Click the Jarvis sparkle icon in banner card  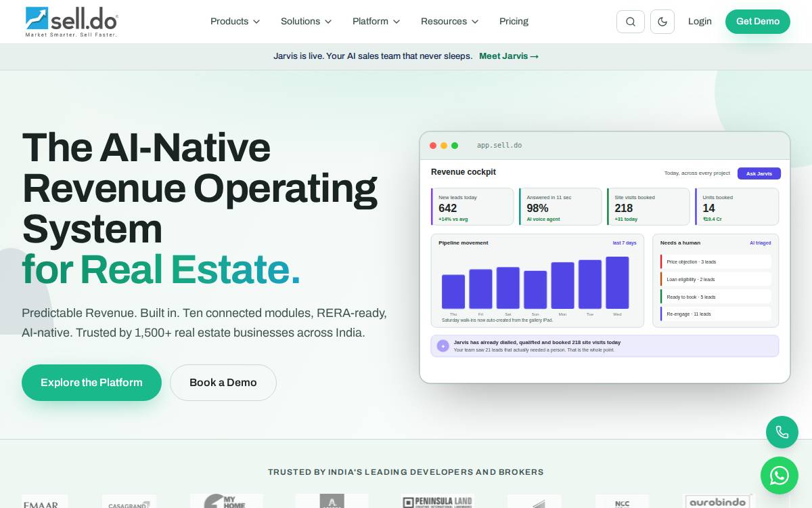pos(443,346)
